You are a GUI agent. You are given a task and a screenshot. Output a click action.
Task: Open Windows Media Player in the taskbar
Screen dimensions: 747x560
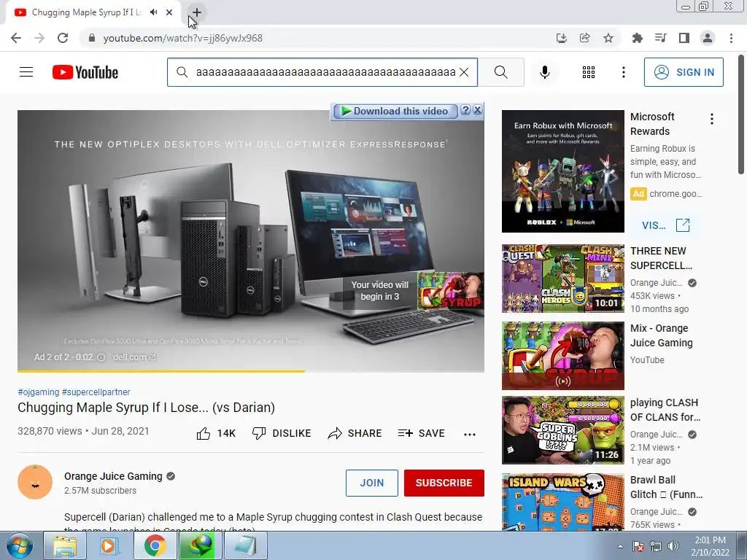[x=109, y=545]
